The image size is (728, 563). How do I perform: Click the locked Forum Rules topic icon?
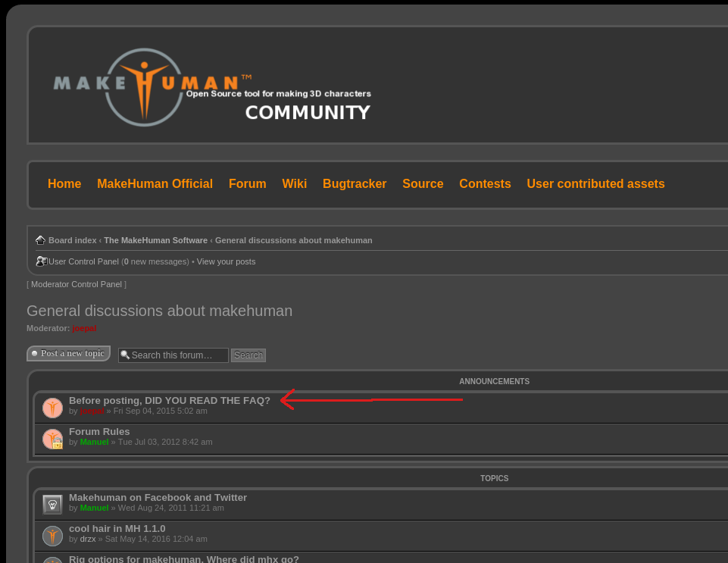point(52,439)
